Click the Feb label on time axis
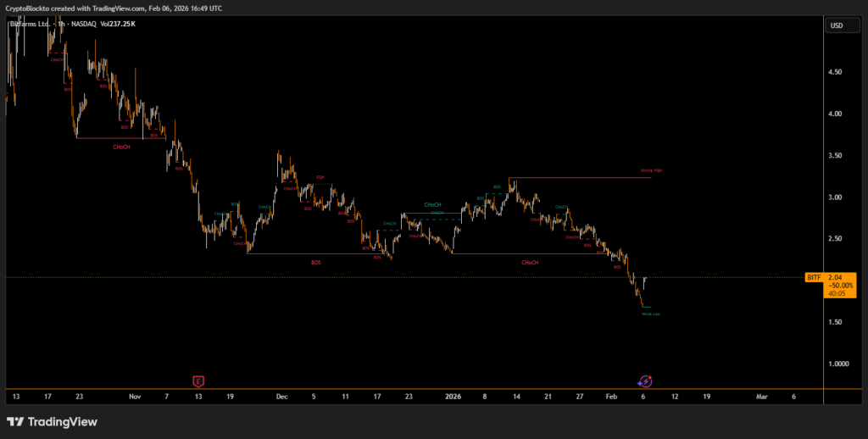Screen dimensions: 868x439 (x=612, y=396)
